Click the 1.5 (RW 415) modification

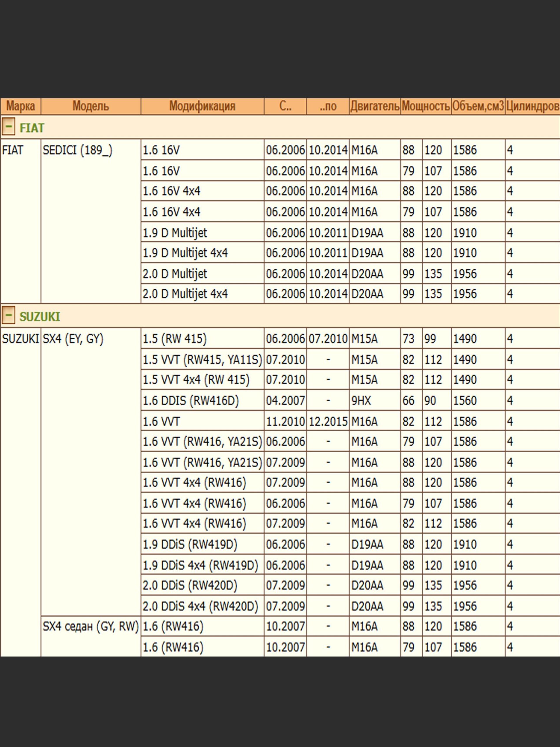(174, 338)
